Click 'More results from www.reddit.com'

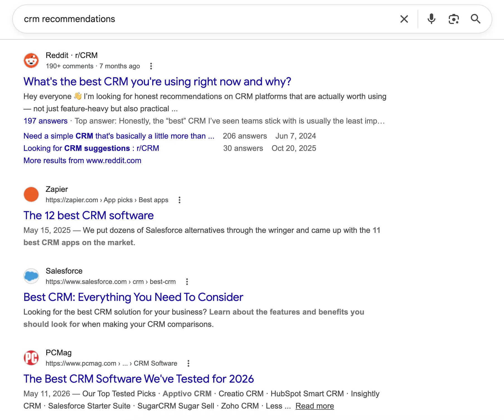[82, 161]
